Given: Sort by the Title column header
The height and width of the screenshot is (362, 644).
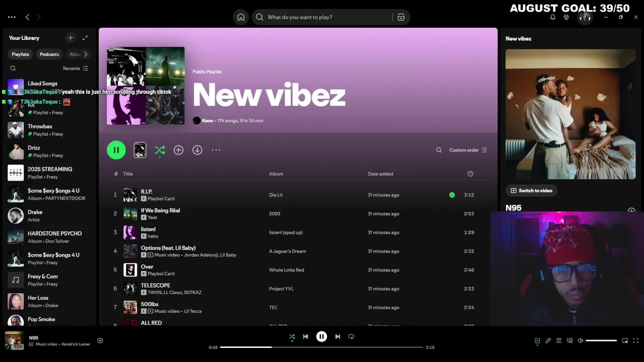Looking at the screenshot, I should [128, 174].
